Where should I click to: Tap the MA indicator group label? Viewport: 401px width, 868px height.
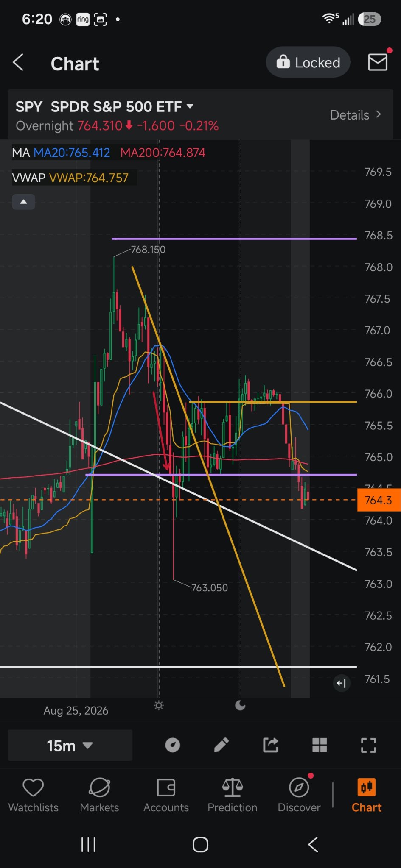pyautogui.click(x=21, y=153)
